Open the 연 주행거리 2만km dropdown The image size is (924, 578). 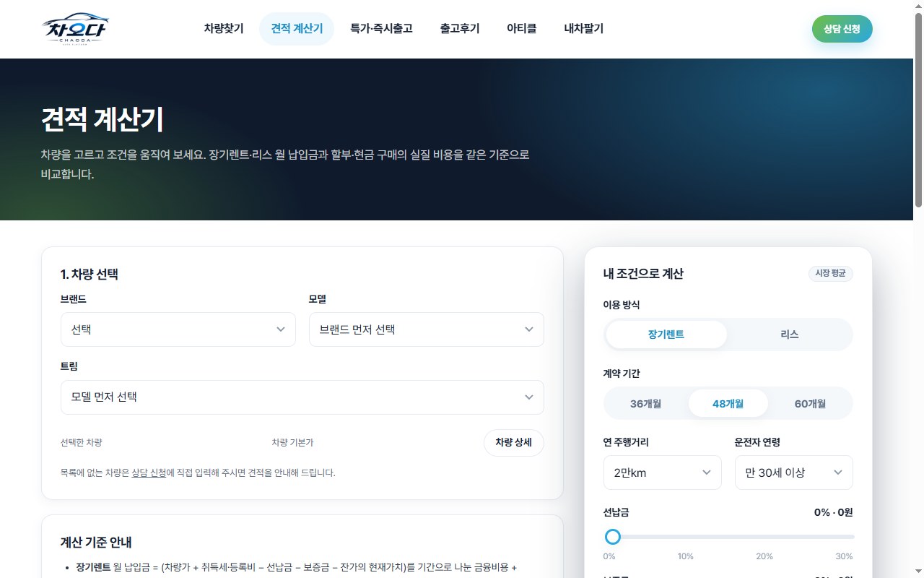(x=663, y=473)
